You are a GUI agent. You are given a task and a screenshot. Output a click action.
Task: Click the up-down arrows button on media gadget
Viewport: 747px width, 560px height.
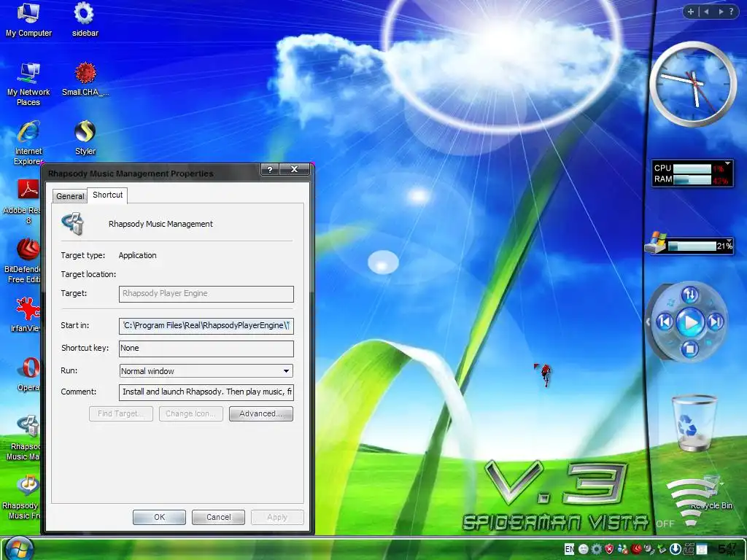coord(690,295)
